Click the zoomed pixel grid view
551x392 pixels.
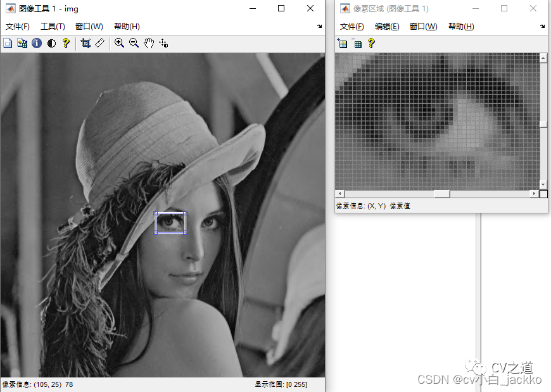[x=437, y=122]
